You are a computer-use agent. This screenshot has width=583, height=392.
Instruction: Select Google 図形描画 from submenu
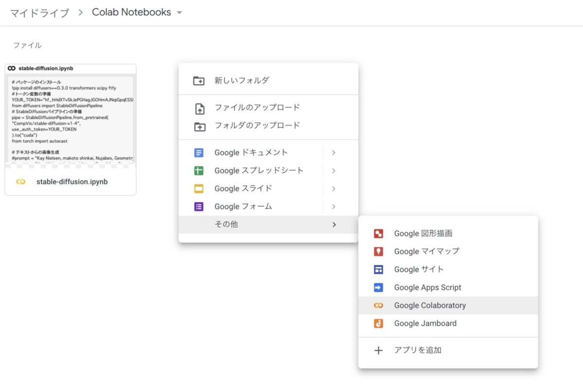tap(448, 234)
